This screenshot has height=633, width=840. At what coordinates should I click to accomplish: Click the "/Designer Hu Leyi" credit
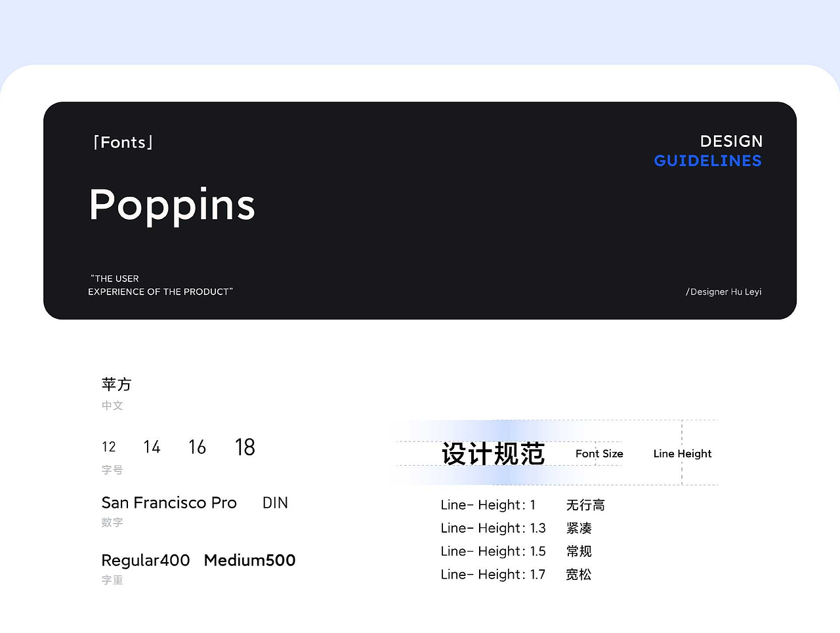tap(724, 292)
